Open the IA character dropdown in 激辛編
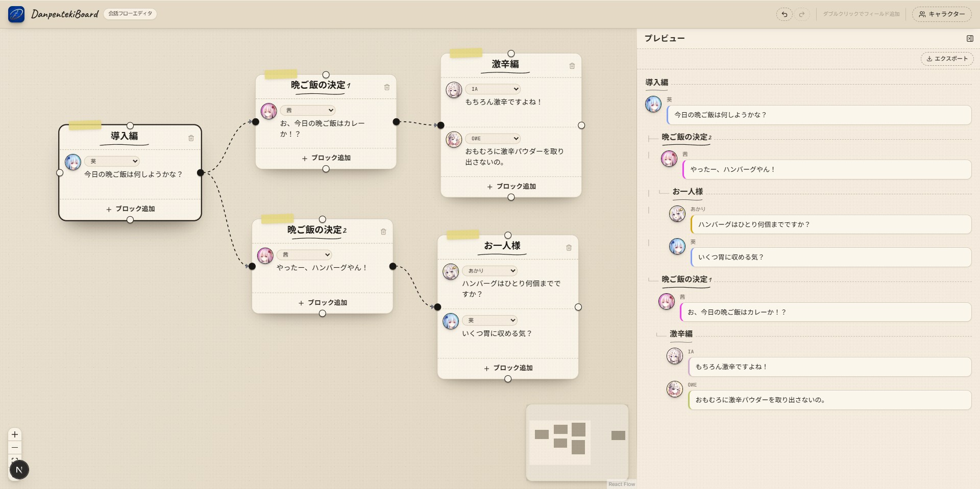 click(x=493, y=89)
